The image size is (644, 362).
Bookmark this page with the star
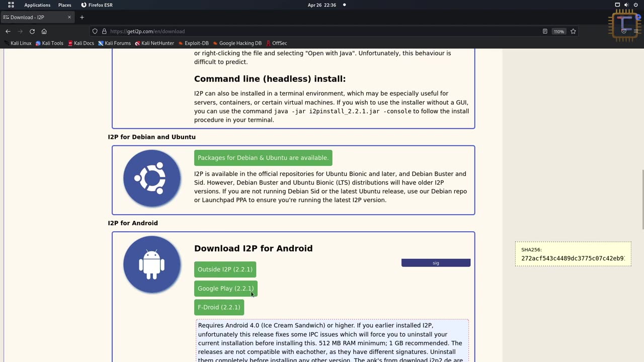pyautogui.click(x=573, y=31)
